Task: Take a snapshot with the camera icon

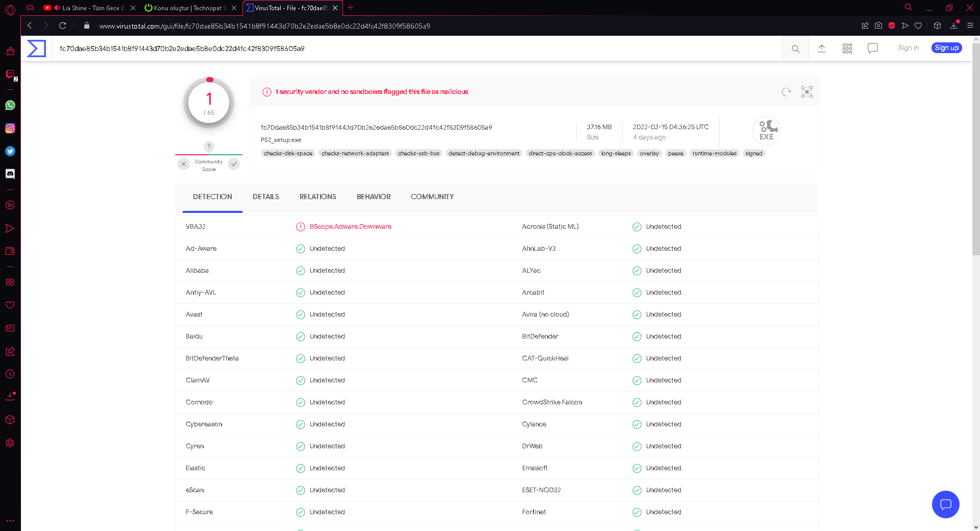Action: coord(878,26)
